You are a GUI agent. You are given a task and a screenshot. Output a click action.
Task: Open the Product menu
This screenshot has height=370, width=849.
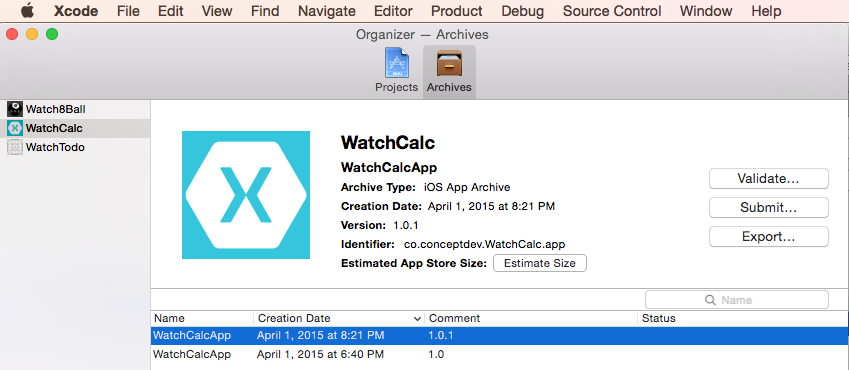(456, 11)
